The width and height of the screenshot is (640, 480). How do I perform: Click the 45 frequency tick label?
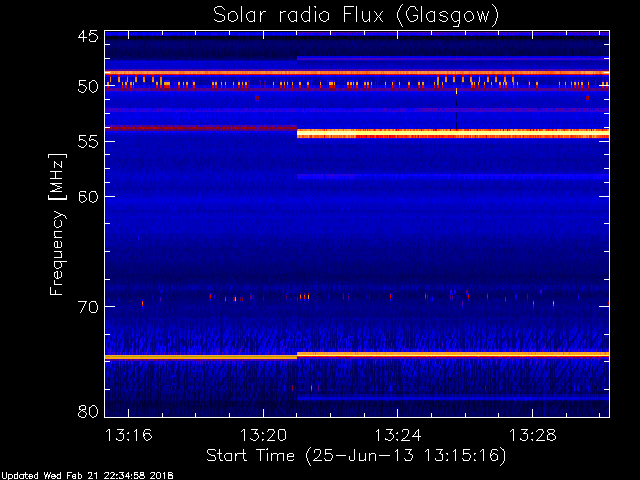pos(88,36)
